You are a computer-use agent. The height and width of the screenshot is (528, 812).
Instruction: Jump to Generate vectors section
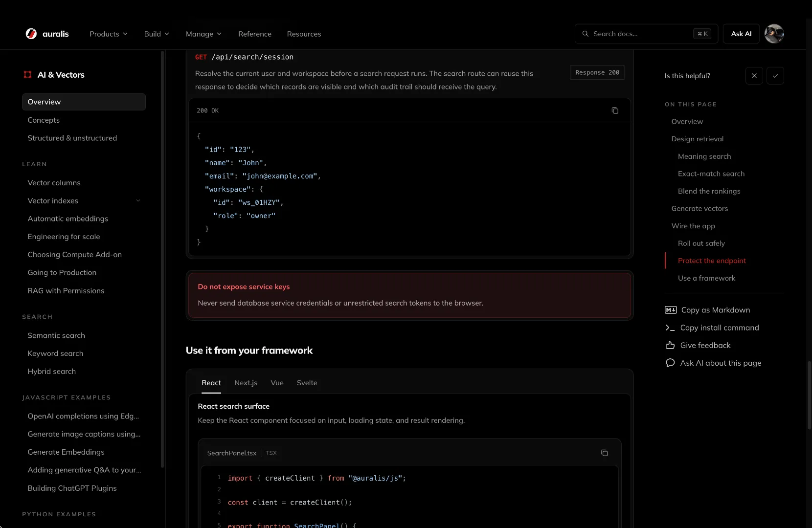[x=699, y=208]
